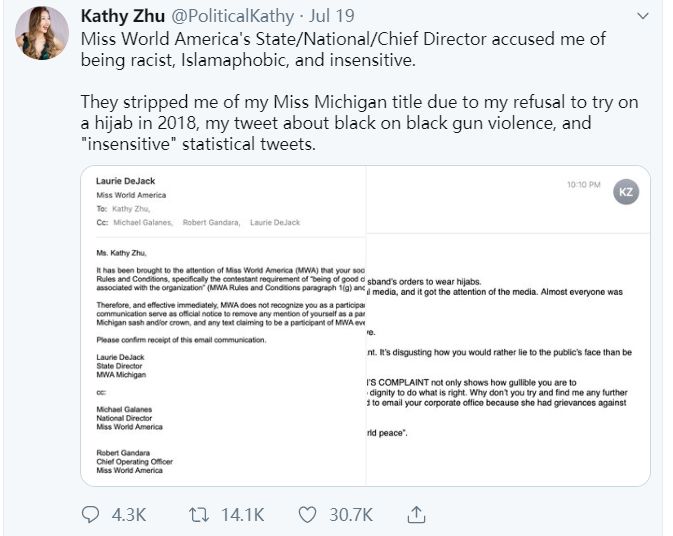Viewport: 673px width, 536px height.
Task: View the 14.1K retweets count
Action: [x=243, y=515]
